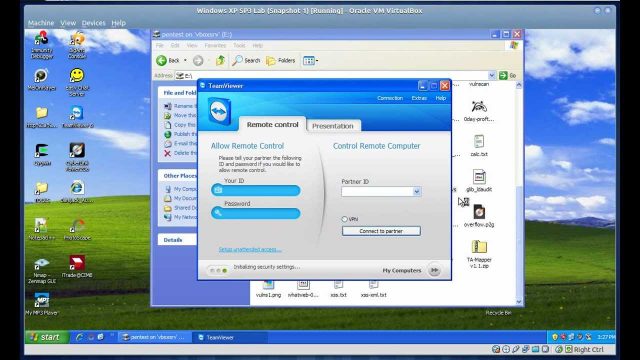Open the Partner ID dropdown
The image size is (640, 360).
pos(417,191)
